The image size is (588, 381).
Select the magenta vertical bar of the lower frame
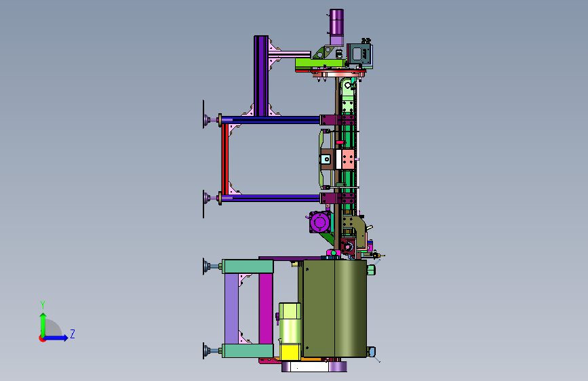click(265, 308)
